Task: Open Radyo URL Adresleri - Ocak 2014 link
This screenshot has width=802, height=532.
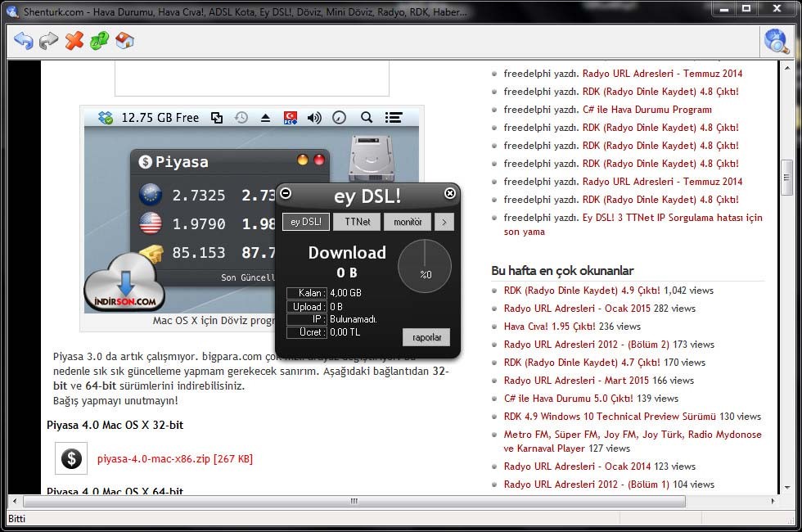Action: 577,467
